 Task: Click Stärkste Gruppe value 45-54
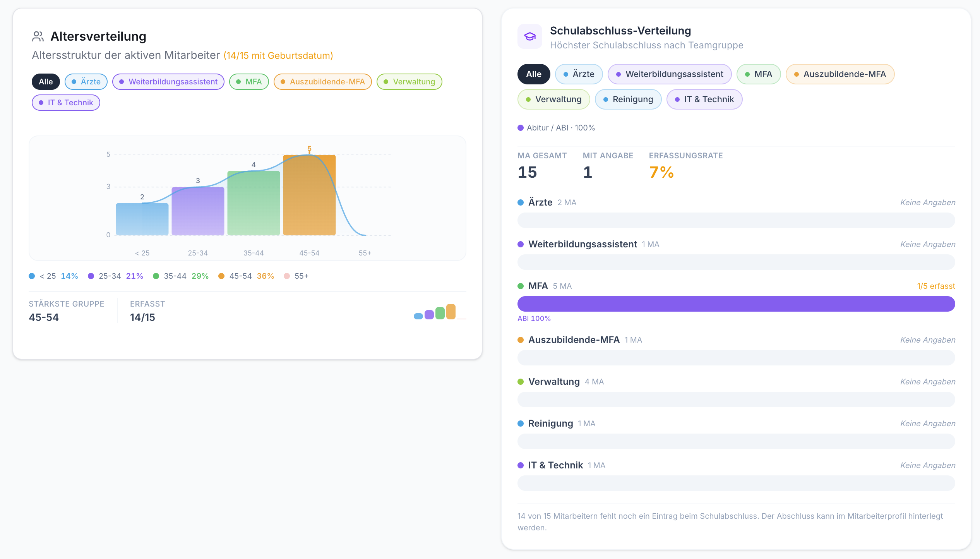44,317
